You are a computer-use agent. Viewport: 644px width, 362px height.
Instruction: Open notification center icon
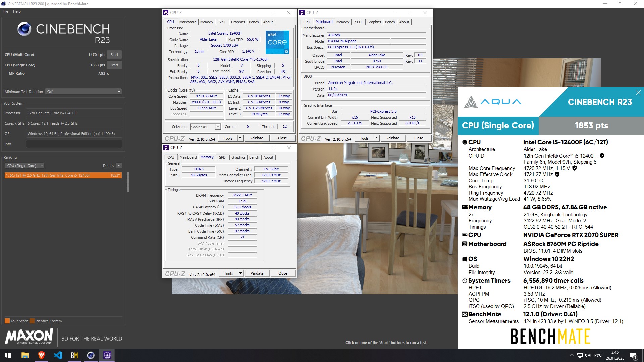(634, 355)
